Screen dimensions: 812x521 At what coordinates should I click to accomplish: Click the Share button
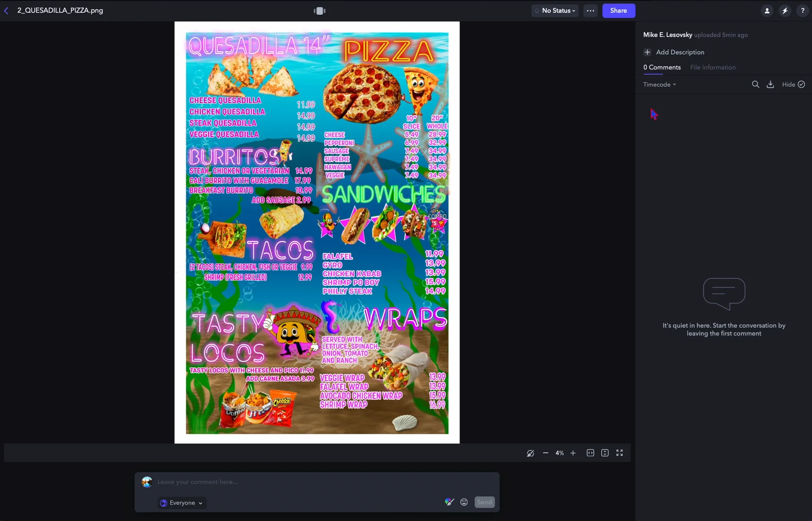[x=618, y=11]
